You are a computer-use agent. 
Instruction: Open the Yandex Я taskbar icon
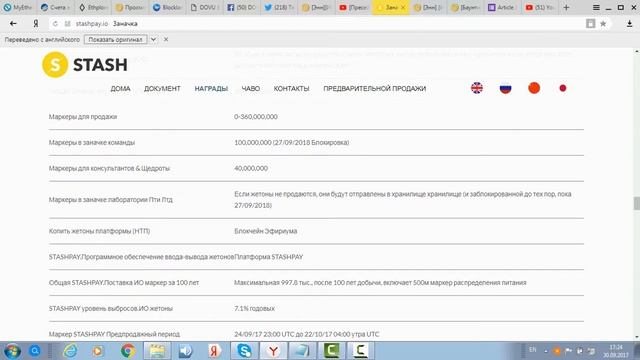[x=214, y=351]
